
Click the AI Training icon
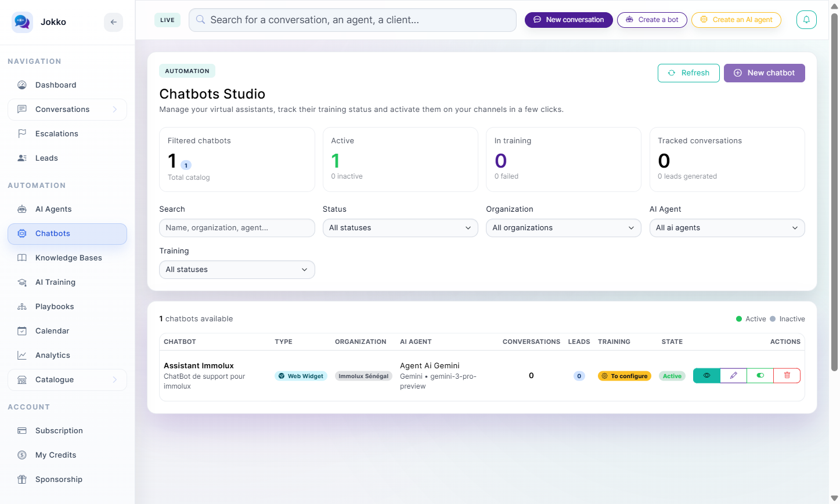pyautogui.click(x=22, y=282)
